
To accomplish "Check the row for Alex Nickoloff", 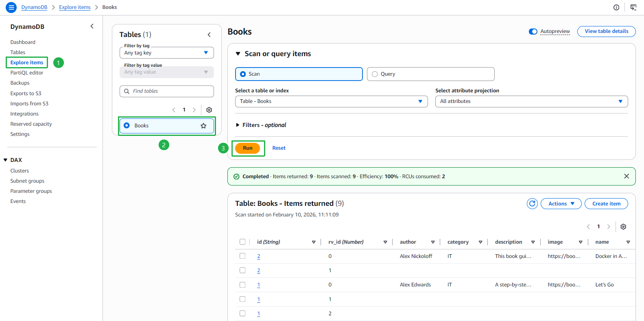I will (242, 256).
